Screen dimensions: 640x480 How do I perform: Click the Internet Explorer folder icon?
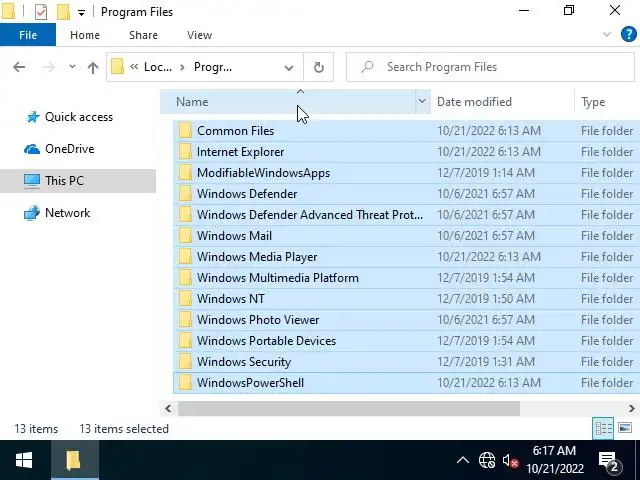[x=185, y=152]
